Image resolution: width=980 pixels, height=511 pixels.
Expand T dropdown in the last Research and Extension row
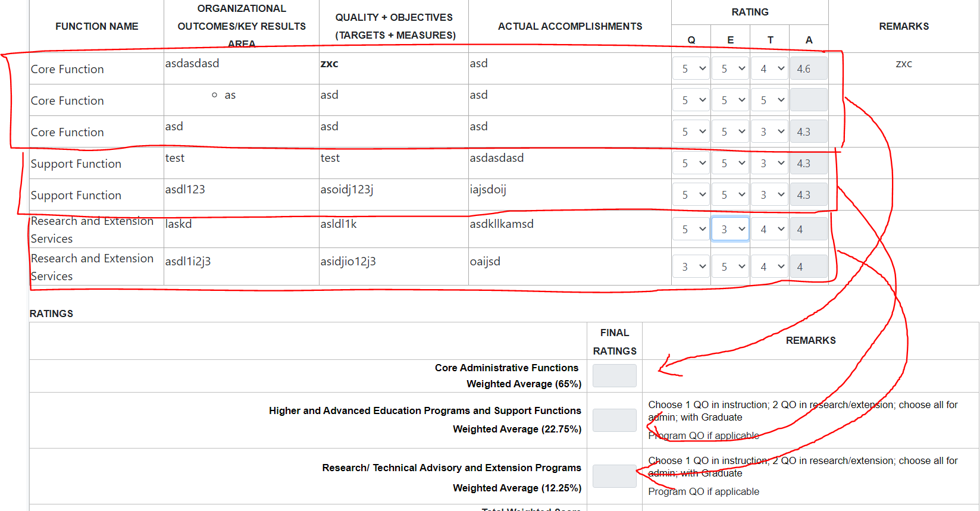770,267
